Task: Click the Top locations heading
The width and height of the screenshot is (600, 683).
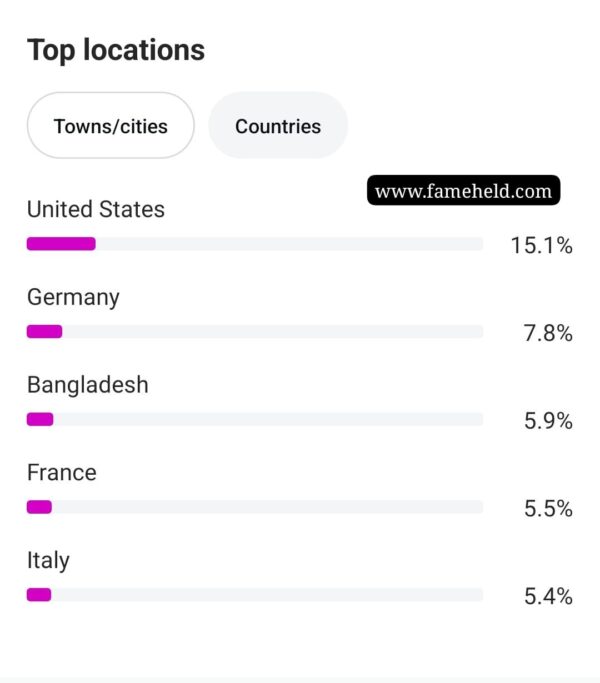Action: click(116, 51)
